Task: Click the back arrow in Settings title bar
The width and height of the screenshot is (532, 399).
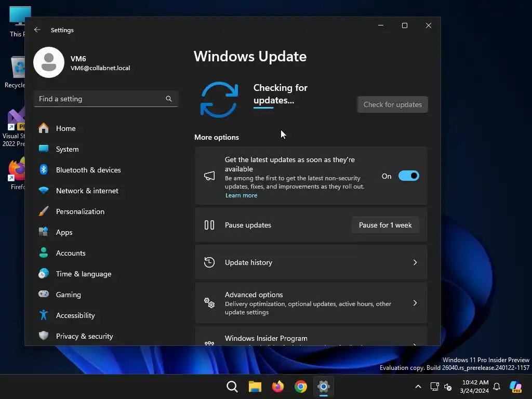Action: (37, 30)
